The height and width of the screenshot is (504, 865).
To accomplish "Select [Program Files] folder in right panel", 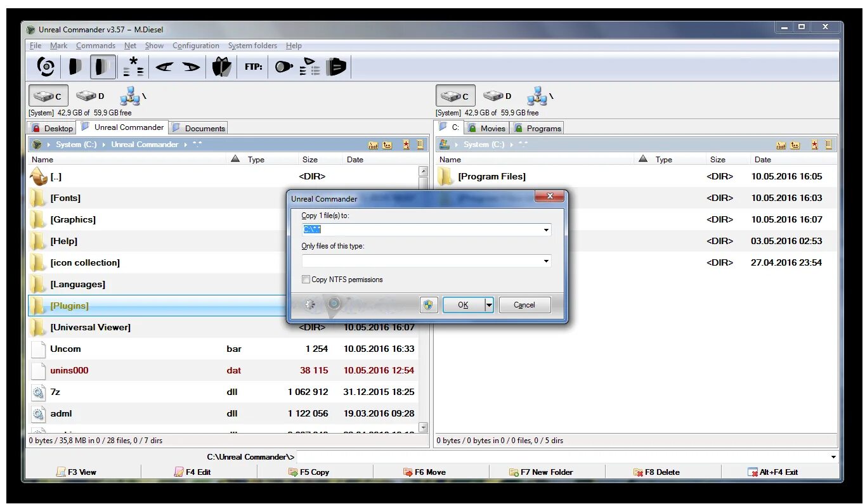I will (635, 177).
